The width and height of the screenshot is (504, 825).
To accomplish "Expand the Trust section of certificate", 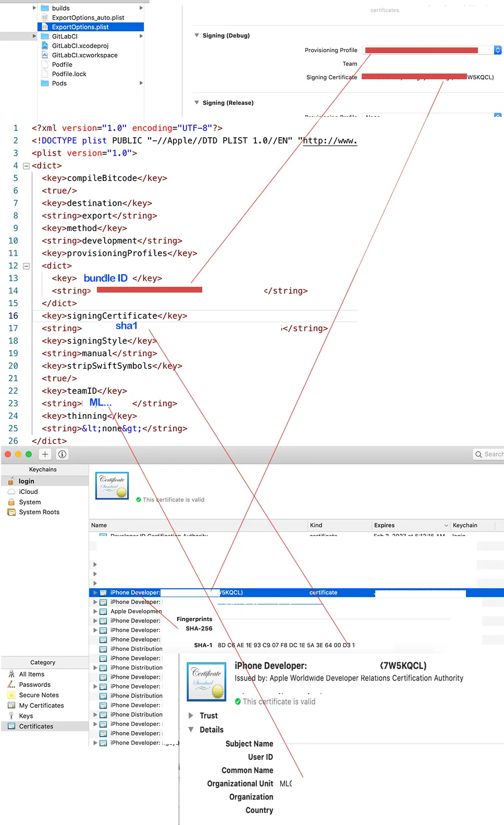I will pos(191,715).
